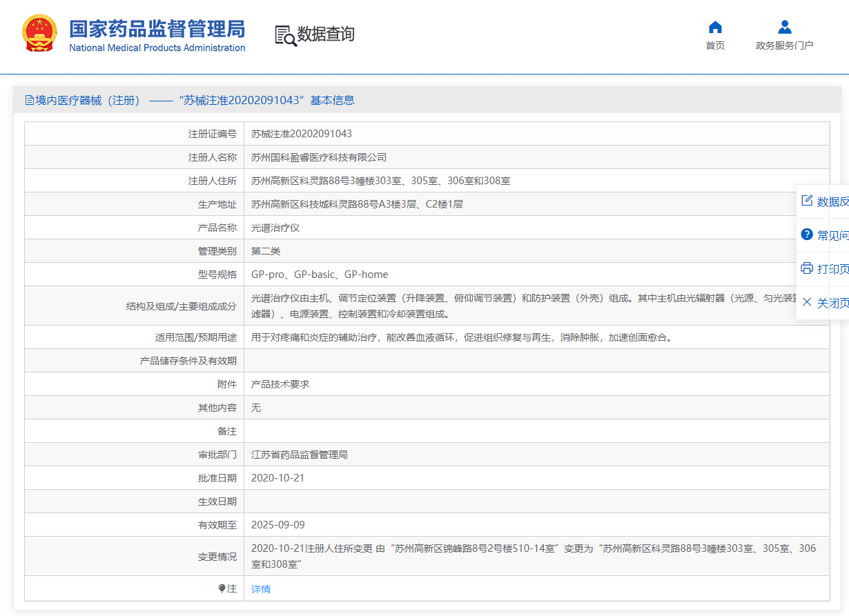Click the 数据反馈 edit icon
Screen dimensions: 849x616
(x=807, y=201)
